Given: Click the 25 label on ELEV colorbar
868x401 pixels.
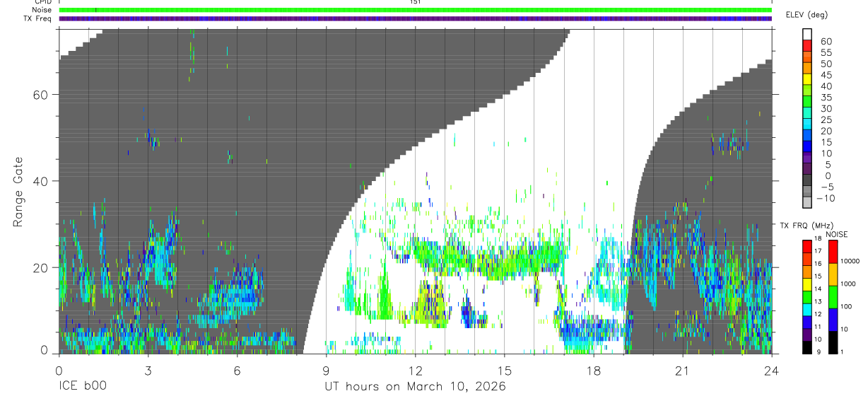Looking at the screenshot, I should [x=826, y=120].
